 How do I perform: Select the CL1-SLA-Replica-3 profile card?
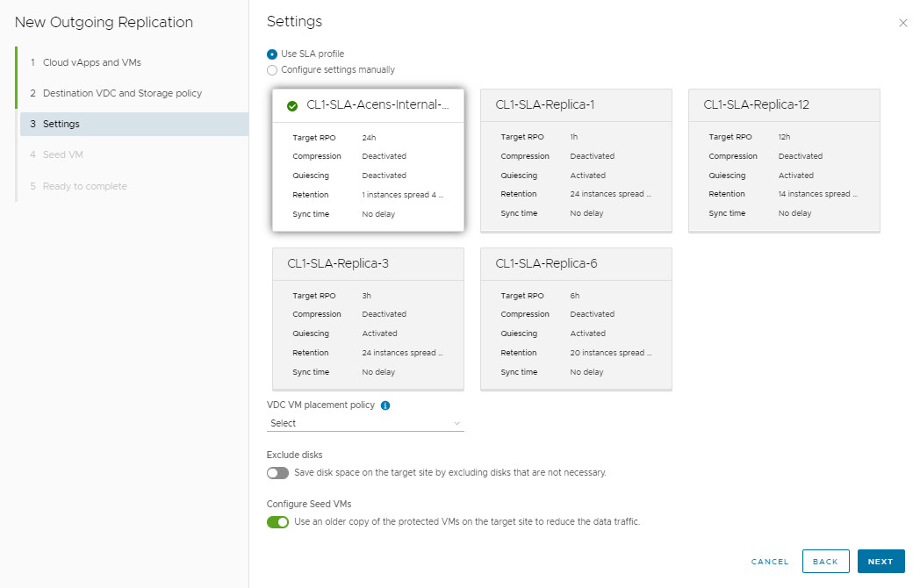click(368, 319)
